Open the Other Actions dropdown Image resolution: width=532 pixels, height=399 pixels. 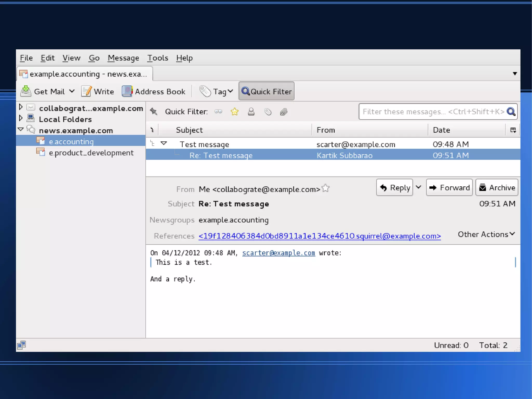point(486,234)
